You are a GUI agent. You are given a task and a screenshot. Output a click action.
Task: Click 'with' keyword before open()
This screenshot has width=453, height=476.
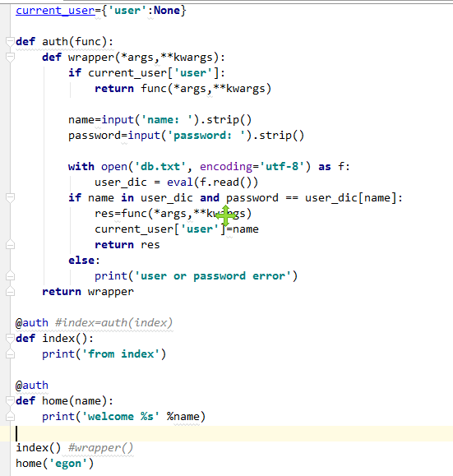[81, 167]
